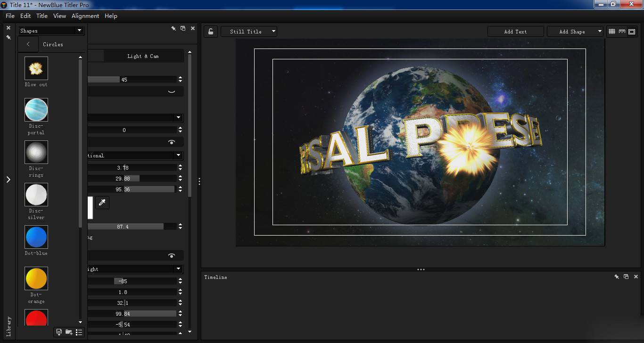The width and height of the screenshot is (644, 343).
Task: Toggle the eye icon above the 'tional' dropdown
Action: (172, 142)
